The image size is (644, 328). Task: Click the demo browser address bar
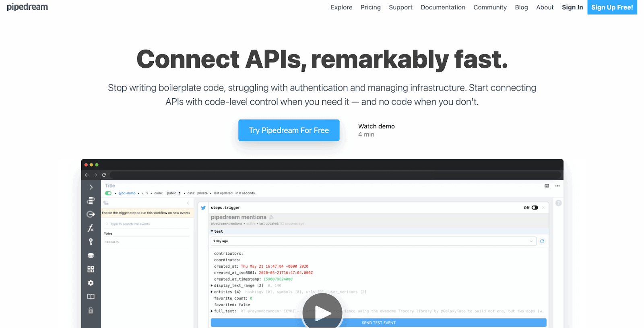(x=335, y=175)
